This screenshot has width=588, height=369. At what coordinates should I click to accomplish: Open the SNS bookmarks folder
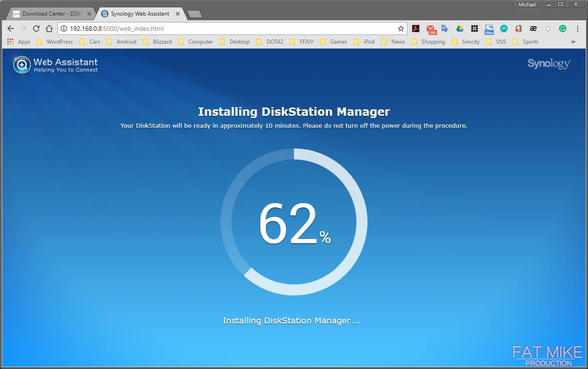point(496,42)
